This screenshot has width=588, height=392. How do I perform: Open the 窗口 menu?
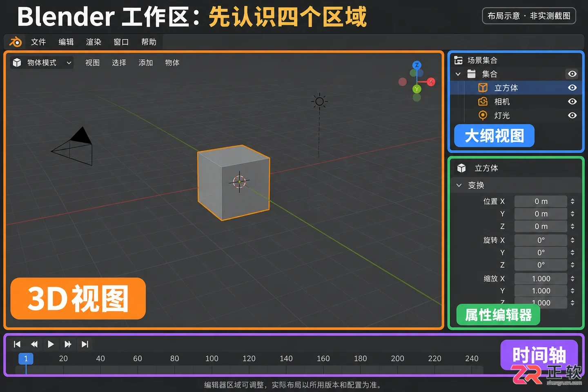(x=121, y=42)
